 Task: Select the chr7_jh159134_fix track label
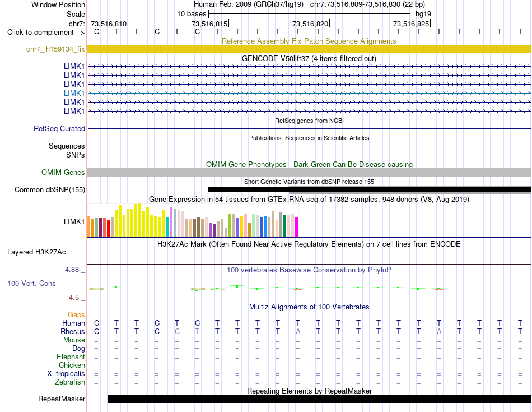pos(55,49)
